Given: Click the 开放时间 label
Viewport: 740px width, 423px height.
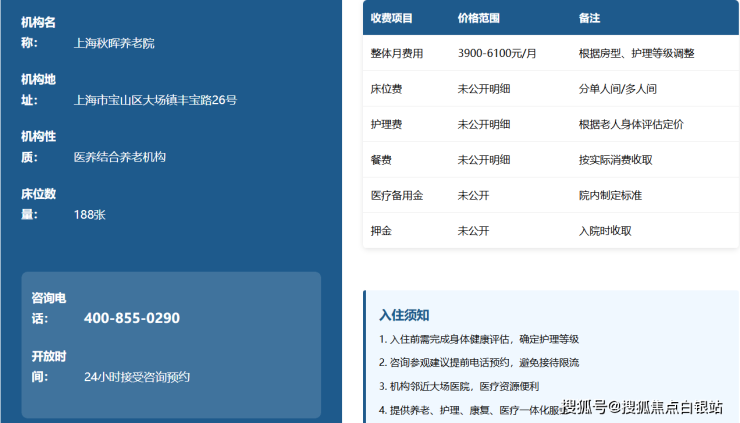Looking at the screenshot, I should click(49, 366).
